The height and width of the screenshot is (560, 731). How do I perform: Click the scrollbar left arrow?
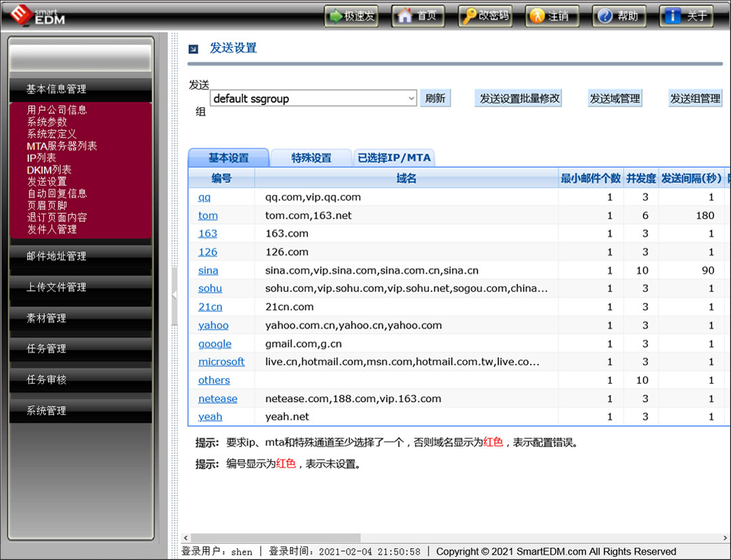(185, 538)
